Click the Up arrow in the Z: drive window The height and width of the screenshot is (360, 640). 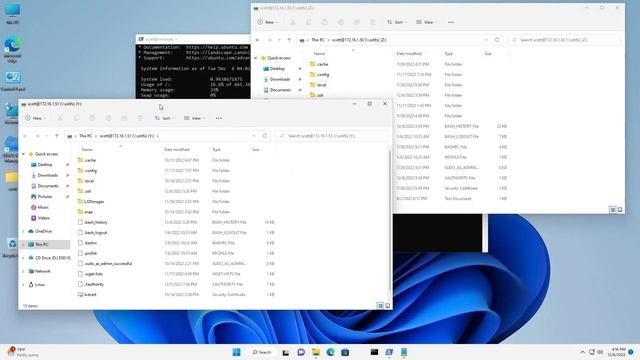[x=289, y=40]
